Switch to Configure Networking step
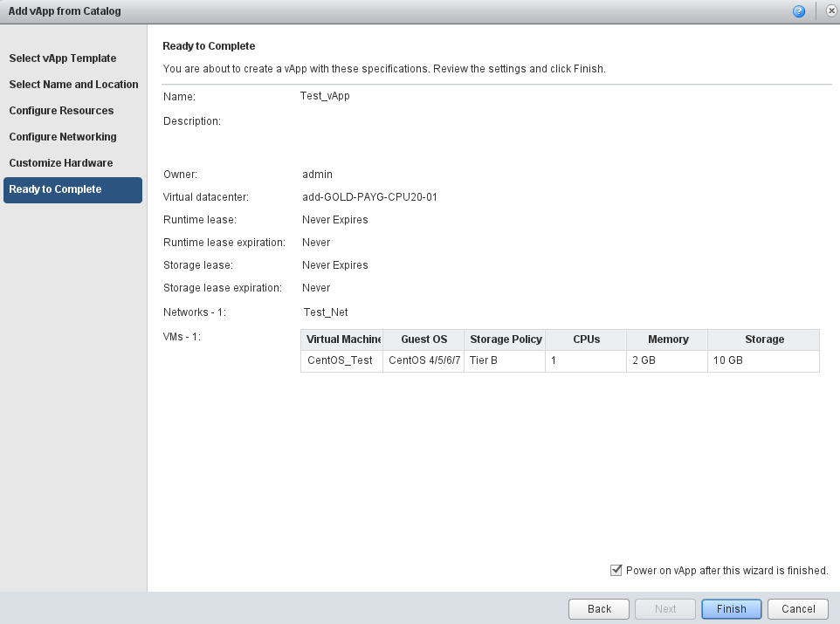 click(x=63, y=137)
